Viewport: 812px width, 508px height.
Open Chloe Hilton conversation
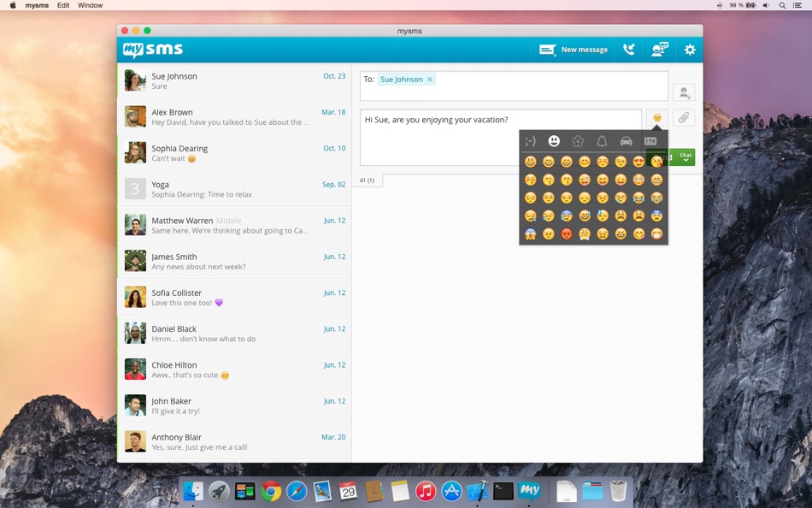pyautogui.click(x=234, y=369)
